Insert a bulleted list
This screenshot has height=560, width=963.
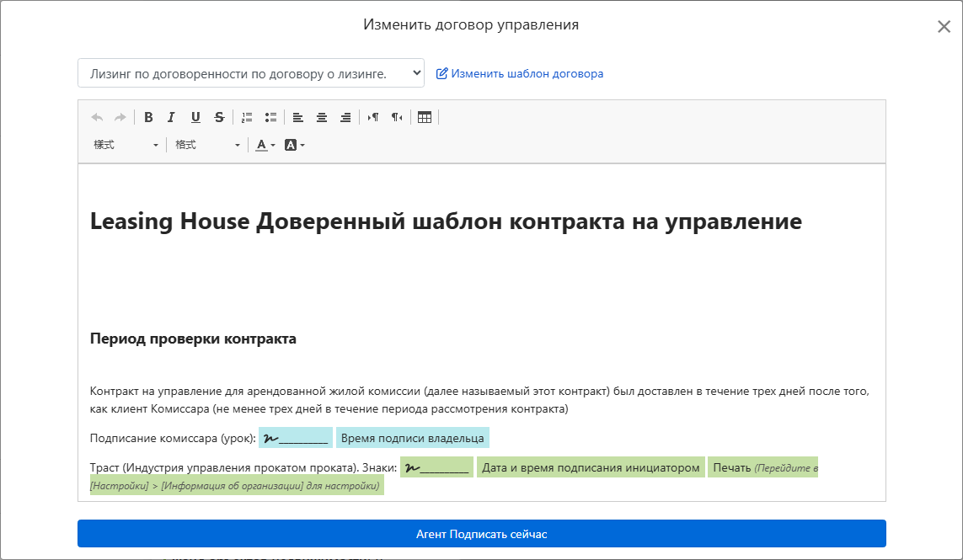coord(270,117)
